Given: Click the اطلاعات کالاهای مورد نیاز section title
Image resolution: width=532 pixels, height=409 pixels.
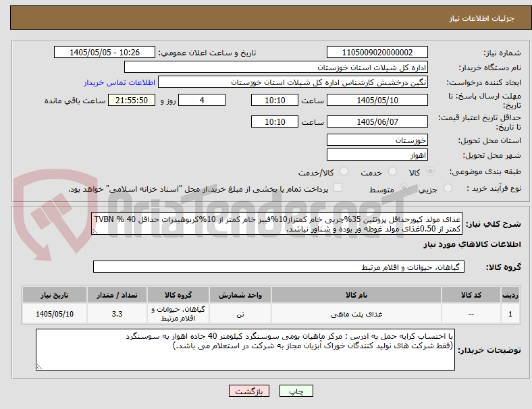Looking at the screenshot, I should point(472,244).
